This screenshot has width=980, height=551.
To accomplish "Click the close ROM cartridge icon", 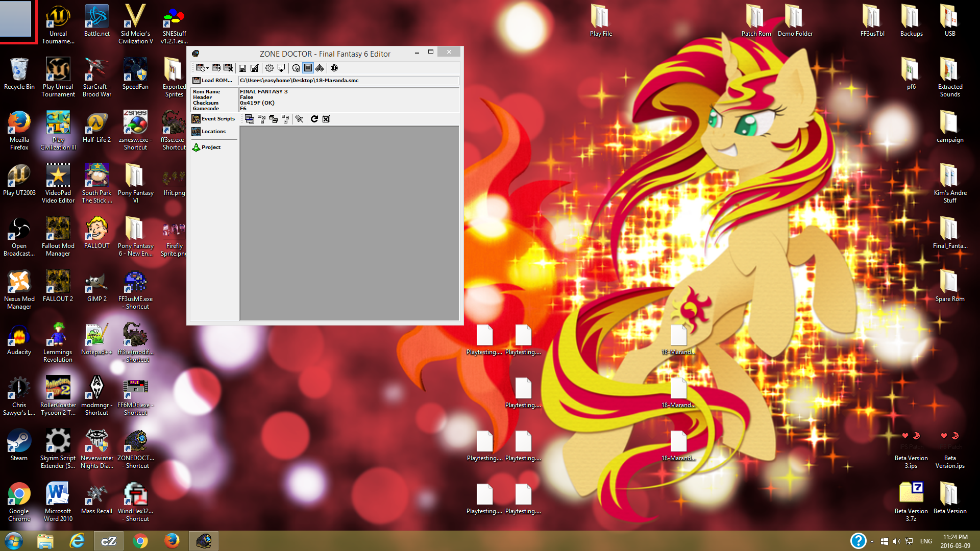I will tap(228, 68).
